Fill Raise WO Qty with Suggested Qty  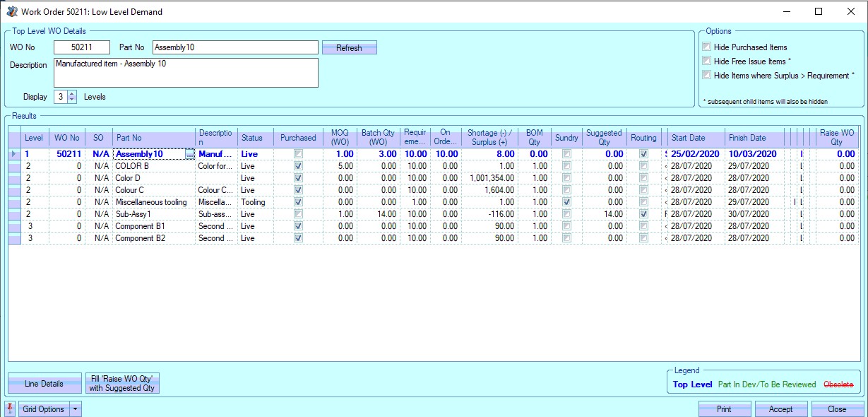(122, 383)
